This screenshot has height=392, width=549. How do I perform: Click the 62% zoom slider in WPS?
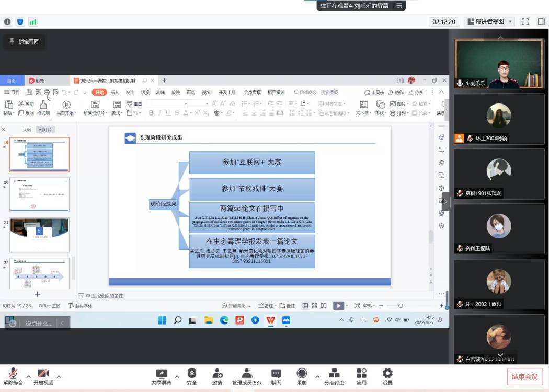(401, 306)
